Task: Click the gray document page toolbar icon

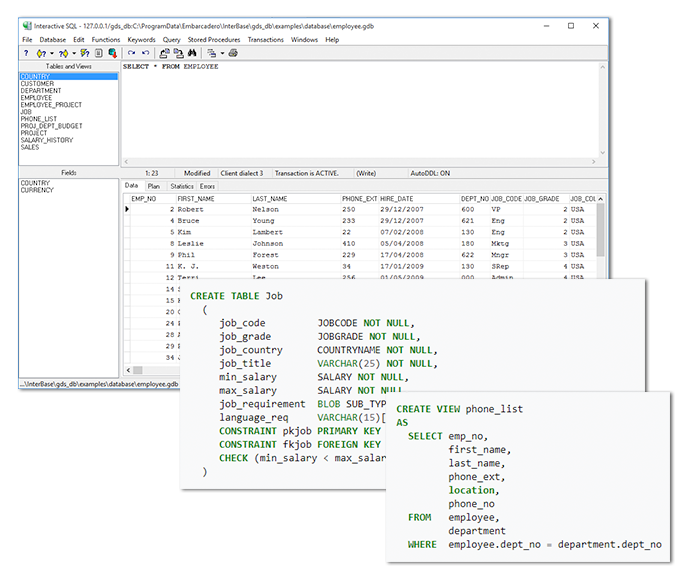Action: 99,53
